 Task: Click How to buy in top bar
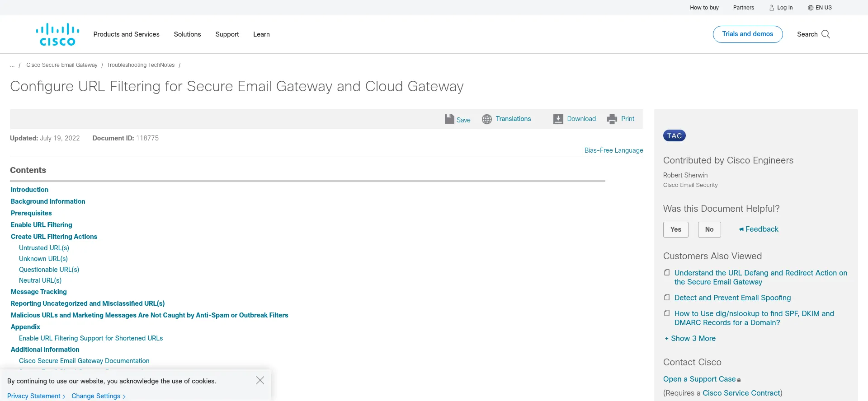(704, 8)
